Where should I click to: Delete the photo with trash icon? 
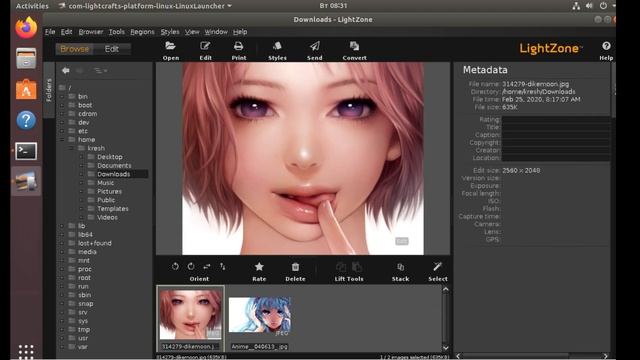point(295,267)
